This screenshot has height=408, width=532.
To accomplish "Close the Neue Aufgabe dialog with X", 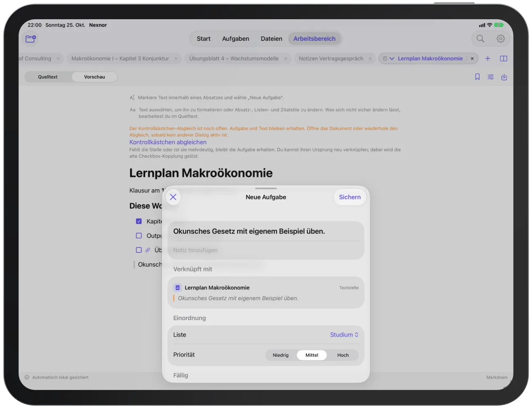I will pyautogui.click(x=173, y=197).
